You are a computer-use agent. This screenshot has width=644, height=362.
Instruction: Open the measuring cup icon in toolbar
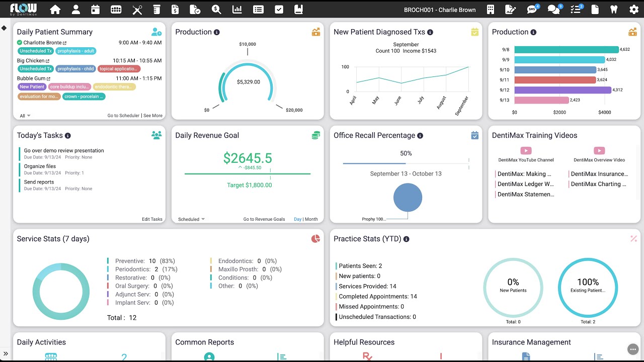pos(156,10)
